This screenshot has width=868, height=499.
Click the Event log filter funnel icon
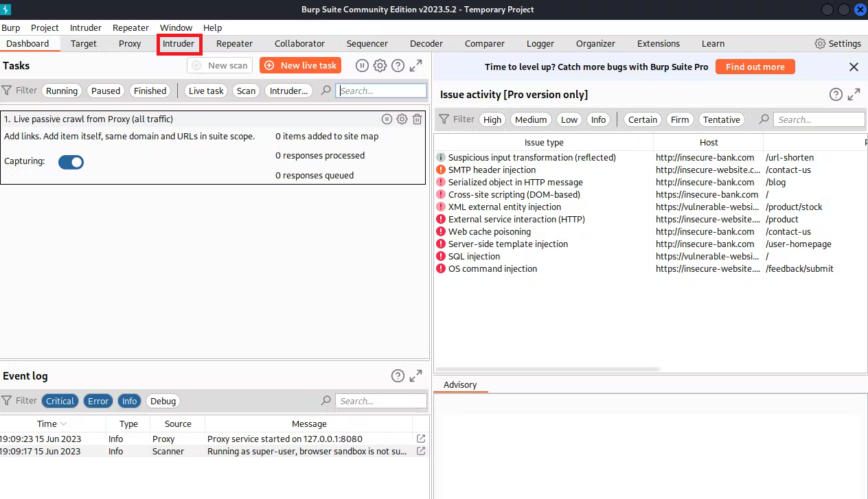click(6, 400)
